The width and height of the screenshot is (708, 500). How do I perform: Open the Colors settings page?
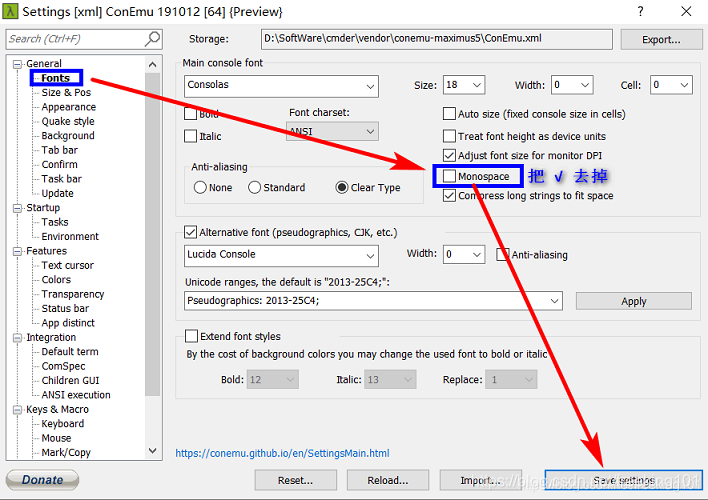coord(56,280)
